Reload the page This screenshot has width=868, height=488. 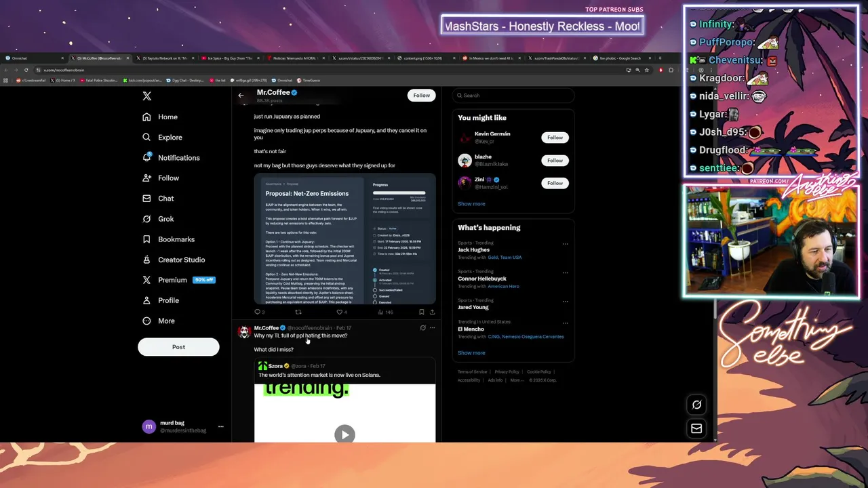[26, 70]
